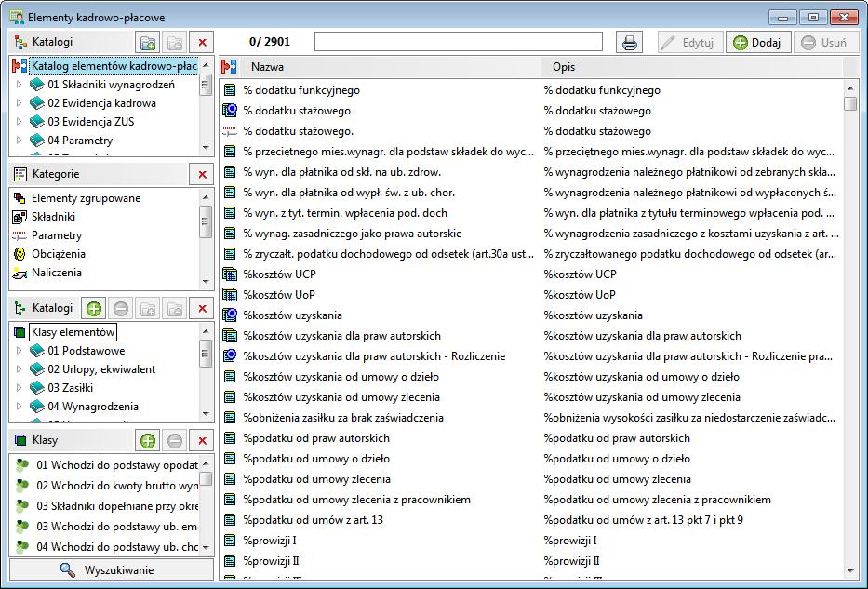Click icon of %prowizji II row
This screenshot has width=868, height=589.
click(x=230, y=561)
